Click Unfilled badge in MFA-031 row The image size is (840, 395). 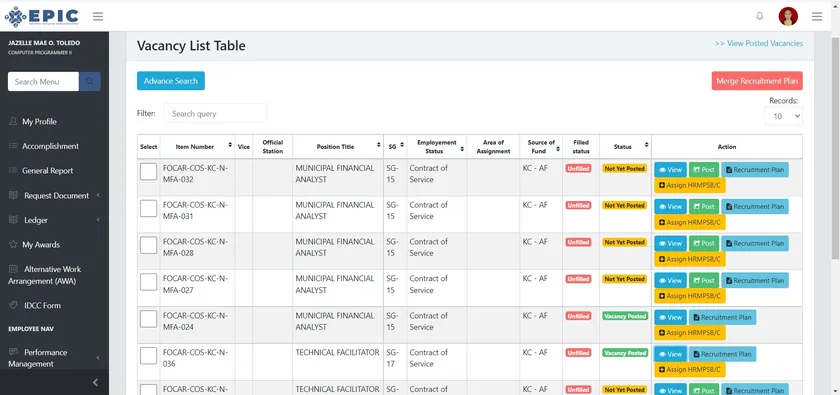point(579,205)
